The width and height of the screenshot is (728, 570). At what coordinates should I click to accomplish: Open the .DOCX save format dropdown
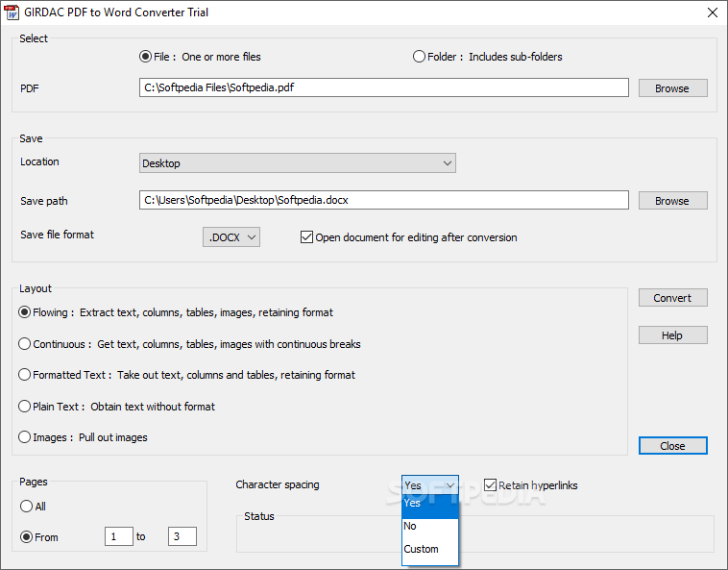(x=231, y=237)
